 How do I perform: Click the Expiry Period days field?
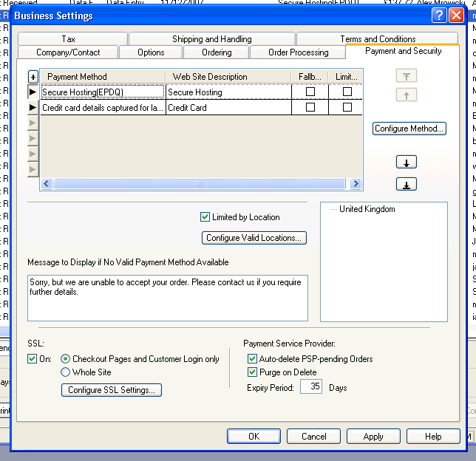pyautogui.click(x=310, y=387)
